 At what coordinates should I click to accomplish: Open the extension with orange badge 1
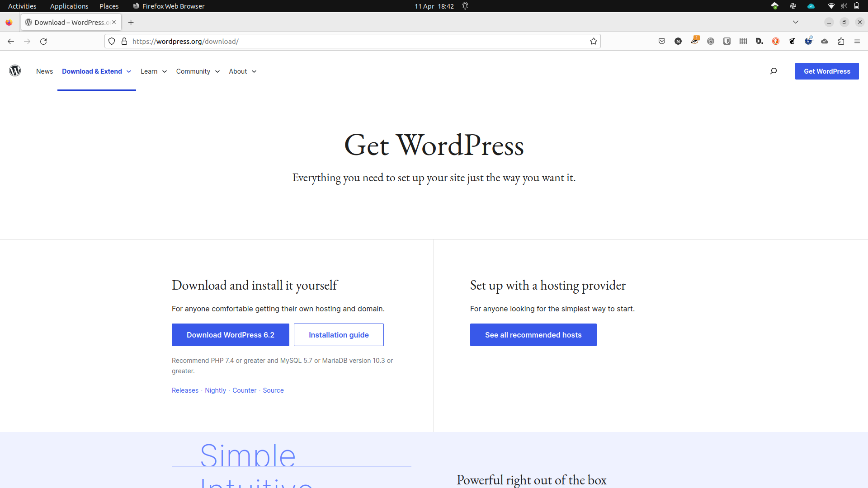(694, 41)
